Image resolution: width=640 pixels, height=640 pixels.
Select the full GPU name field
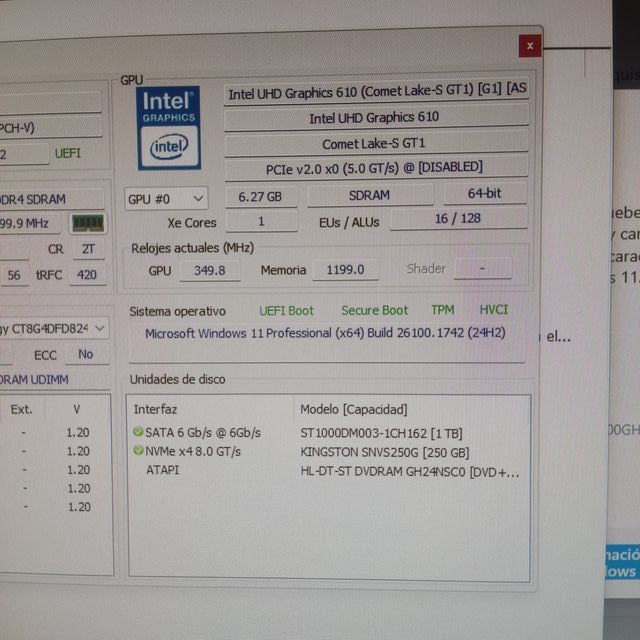(376, 91)
